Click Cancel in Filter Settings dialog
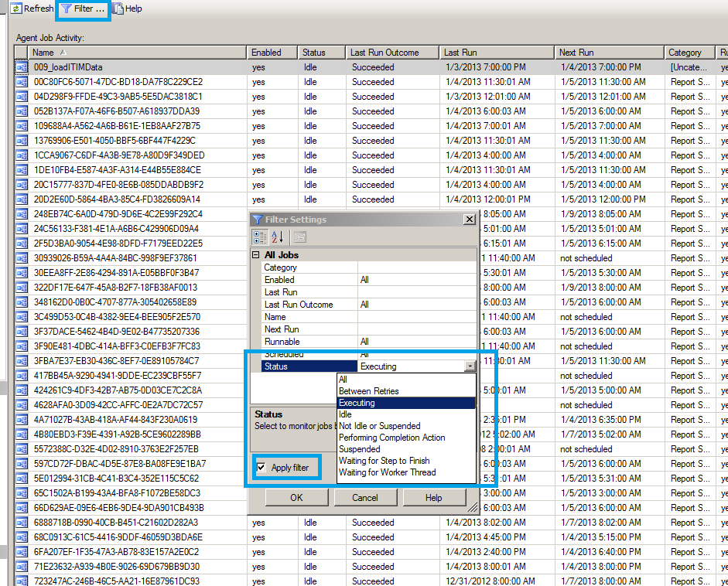 coord(364,498)
